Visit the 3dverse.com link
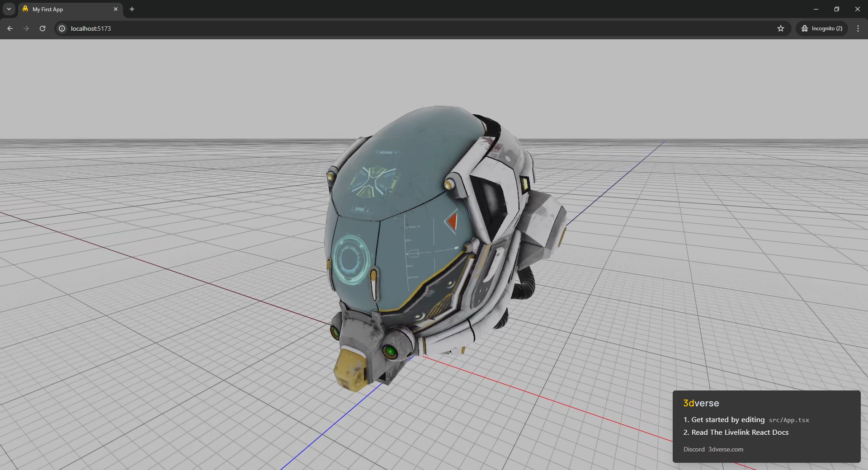 (x=726, y=449)
